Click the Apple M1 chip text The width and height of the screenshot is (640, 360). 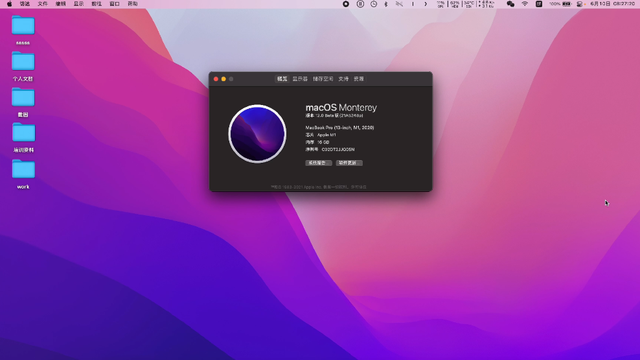pos(327,135)
